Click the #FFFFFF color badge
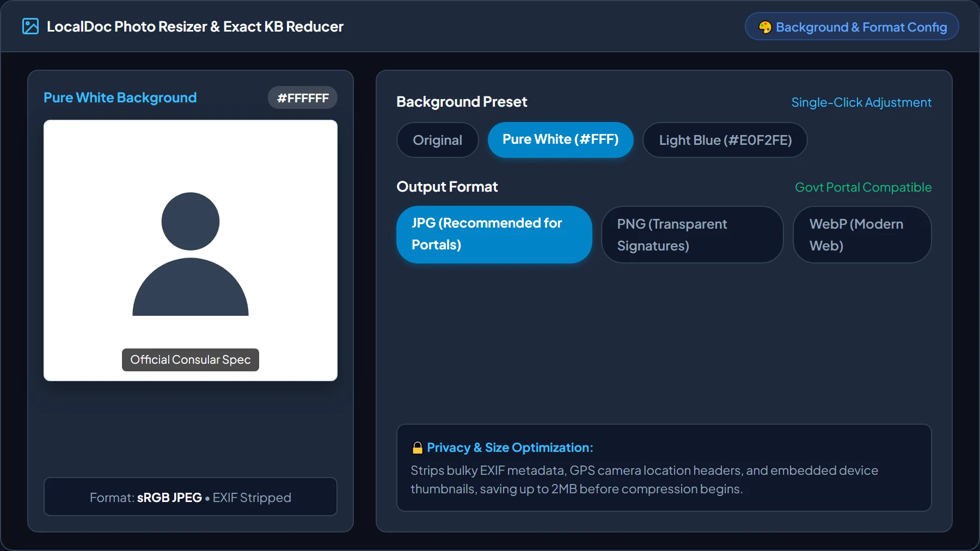Image resolution: width=980 pixels, height=551 pixels. pyautogui.click(x=303, y=98)
